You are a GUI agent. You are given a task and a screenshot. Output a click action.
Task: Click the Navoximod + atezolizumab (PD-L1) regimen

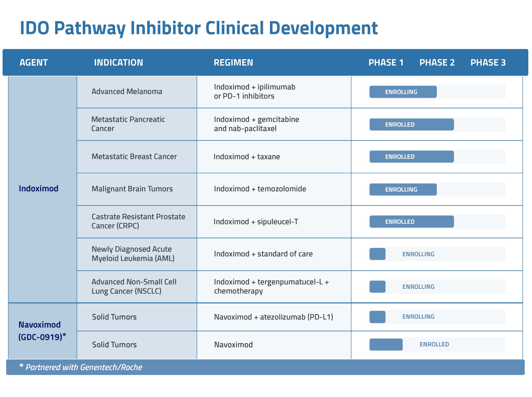point(273,317)
